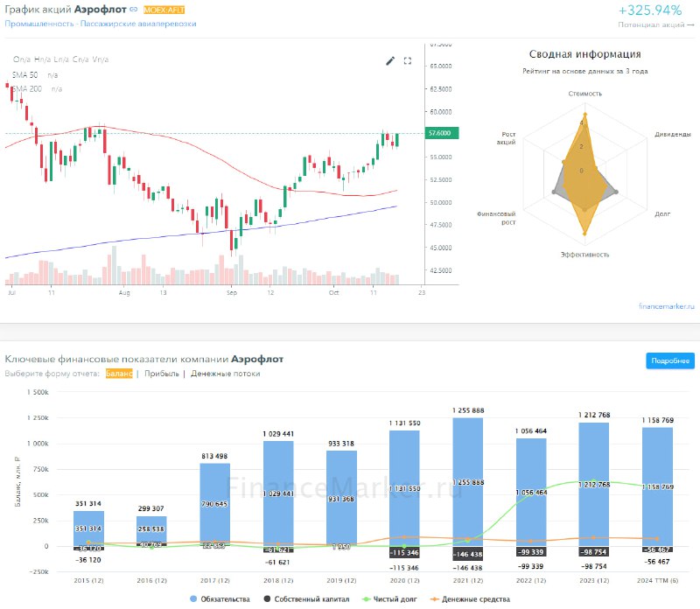The image size is (700, 609).
Task: Click the 2015 (12) x-axis label
Action: (88, 580)
